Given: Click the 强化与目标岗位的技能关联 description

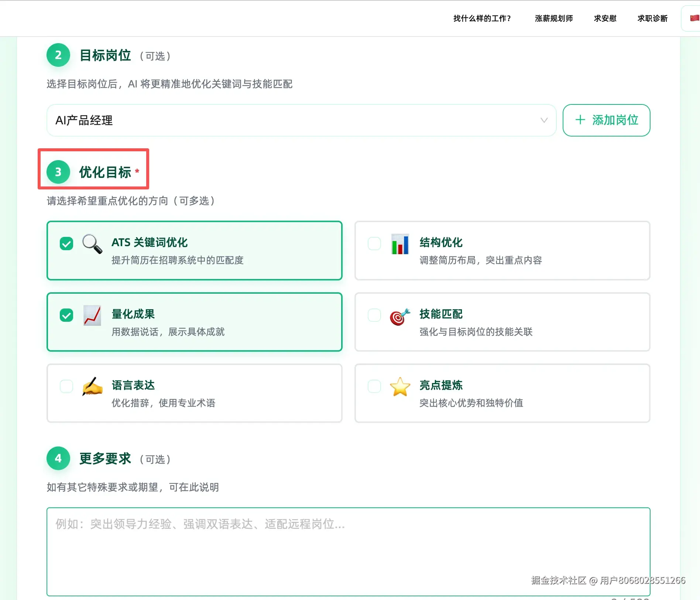Looking at the screenshot, I should [x=476, y=332].
